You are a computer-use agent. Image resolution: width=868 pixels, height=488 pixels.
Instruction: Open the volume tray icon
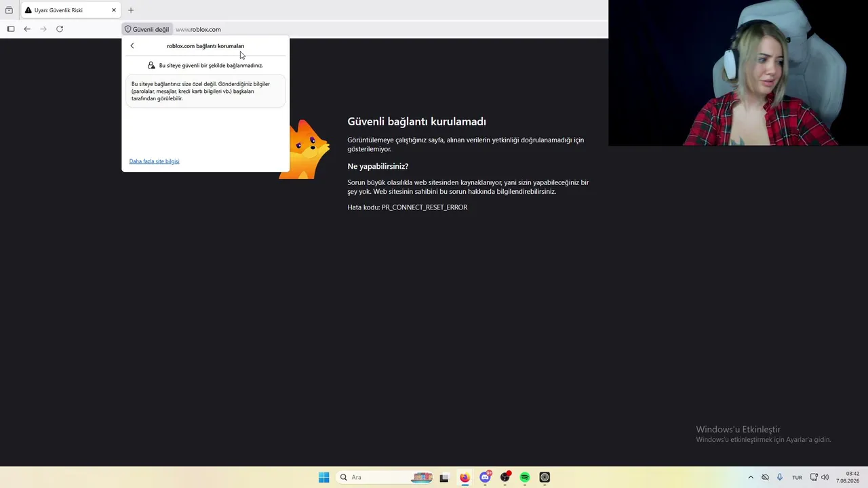(x=825, y=477)
